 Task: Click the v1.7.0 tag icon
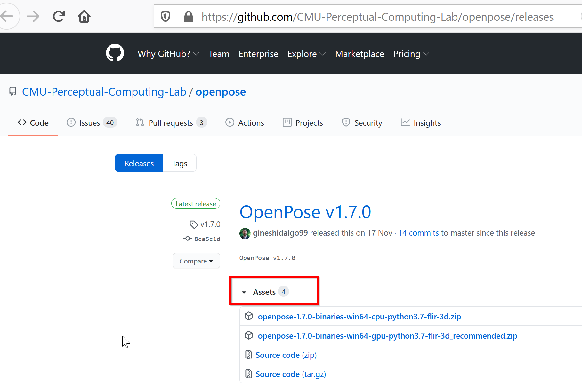tap(194, 224)
